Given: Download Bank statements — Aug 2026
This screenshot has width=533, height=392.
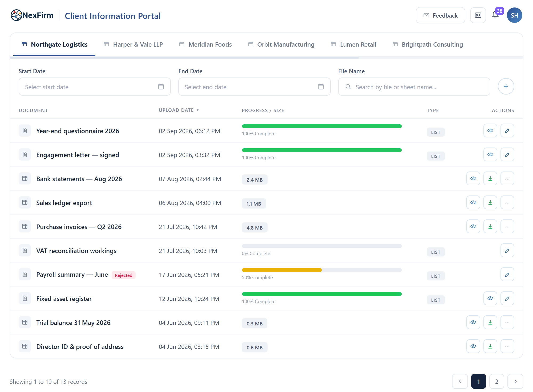Looking at the screenshot, I should pos(490,178).
